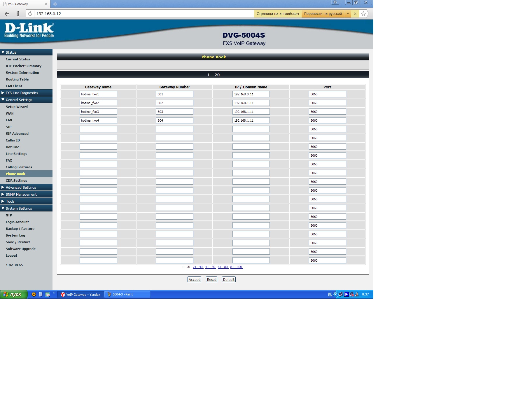This screenshot has height=399, width=532.
Task: Click the IP field containing 192.168.0.11
Action: click(251, 94)
